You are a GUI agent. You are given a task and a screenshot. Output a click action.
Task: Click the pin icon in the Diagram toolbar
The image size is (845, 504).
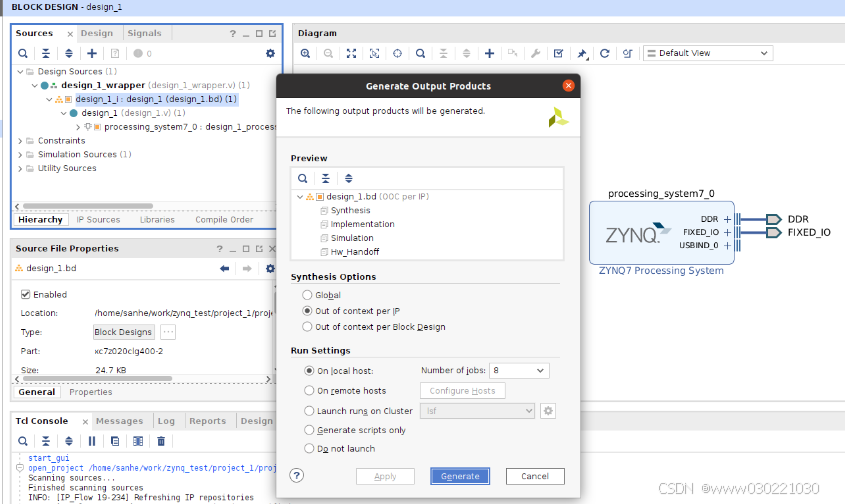coord(582,53)
